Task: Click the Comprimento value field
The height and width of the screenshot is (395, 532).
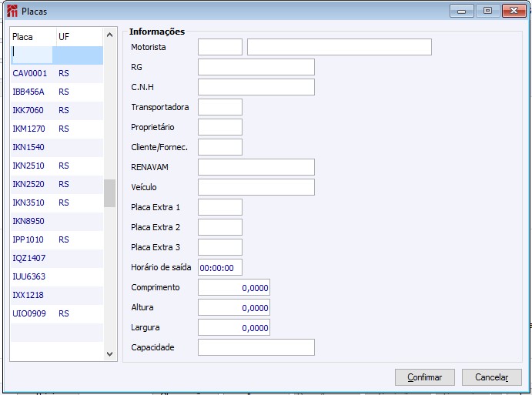Action: [234, 287]
